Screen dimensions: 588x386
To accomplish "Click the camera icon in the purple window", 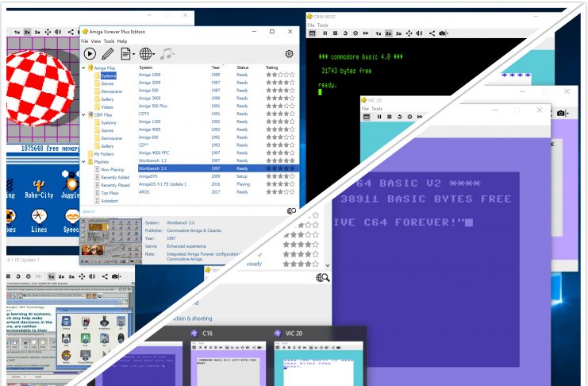I will pyautogui.click(x=561, y=113).
